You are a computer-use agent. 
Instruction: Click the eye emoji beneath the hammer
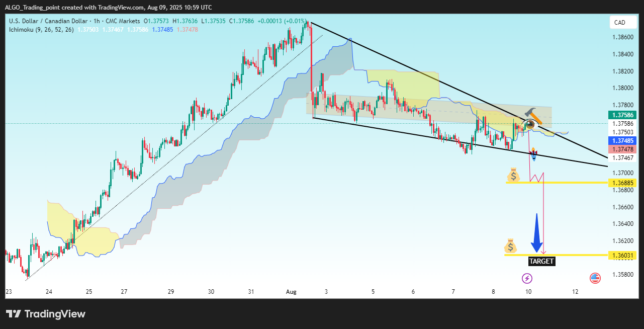tap(529, 124)
